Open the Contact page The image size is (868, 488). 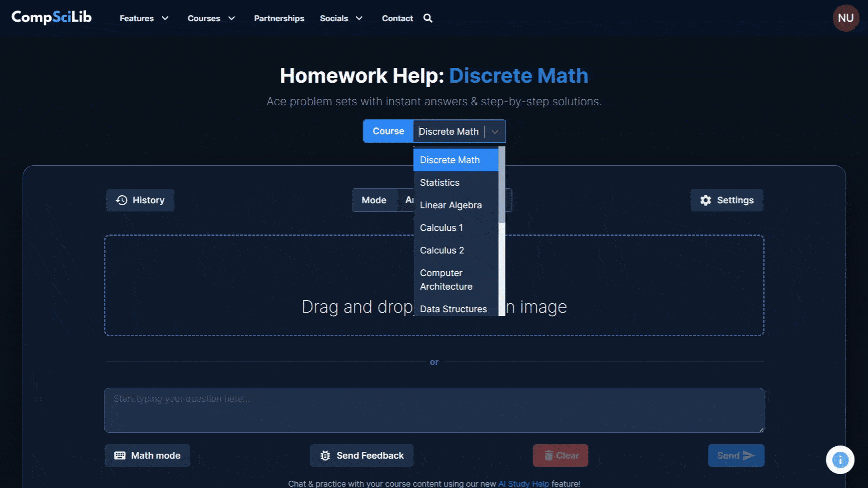397,19
